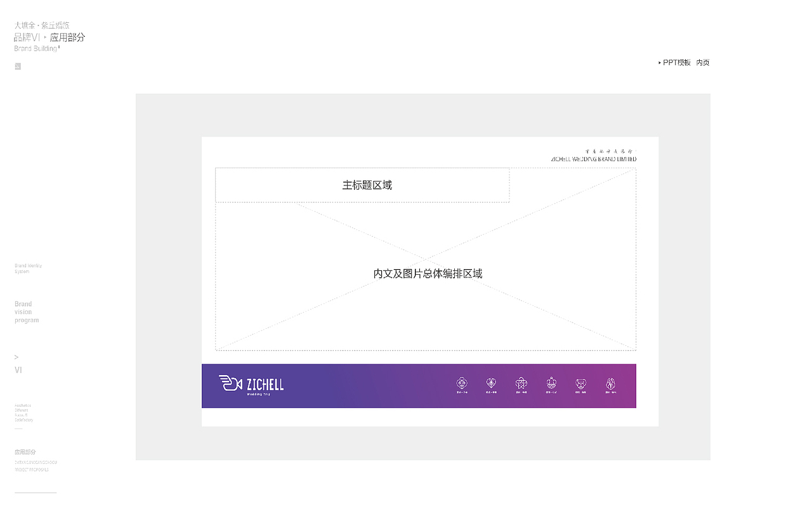Image resolution: width=812 pixels, height=516 pixels.
Task: Click the first emblem icon in purple footer
Action: point(462,383)
